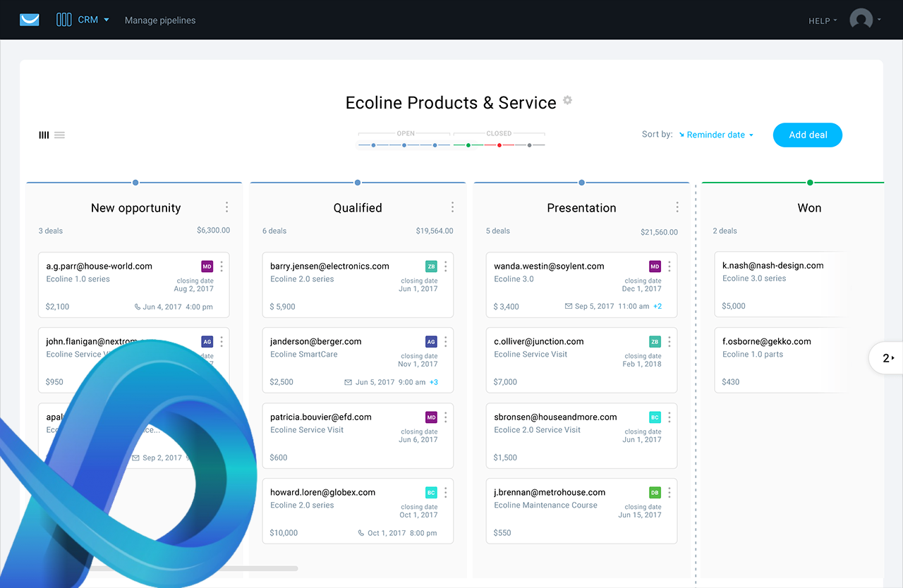Switch to column board view icon
Image resolution: width=903 pixels, height=588 pixels.
pyautogui.click(x=44, y=135)
